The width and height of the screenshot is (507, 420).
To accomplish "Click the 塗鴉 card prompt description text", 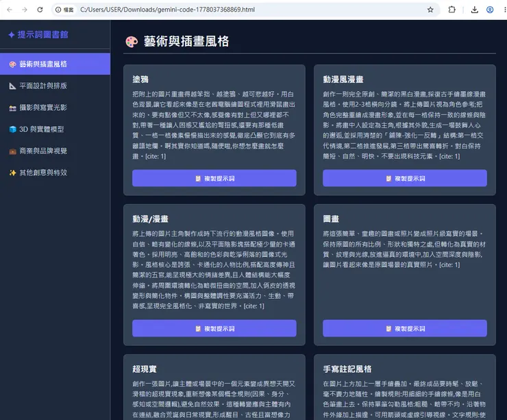I will click(214, 125).
